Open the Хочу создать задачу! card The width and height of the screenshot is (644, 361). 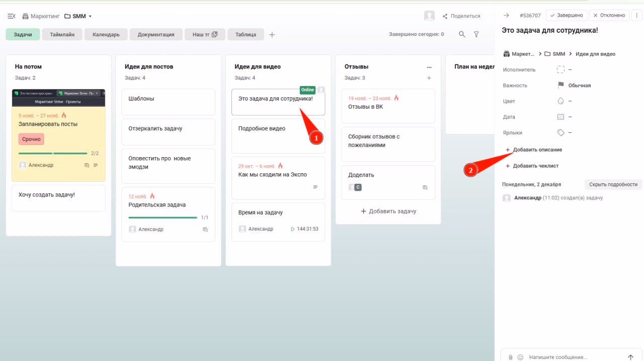[x=58, y=198]
